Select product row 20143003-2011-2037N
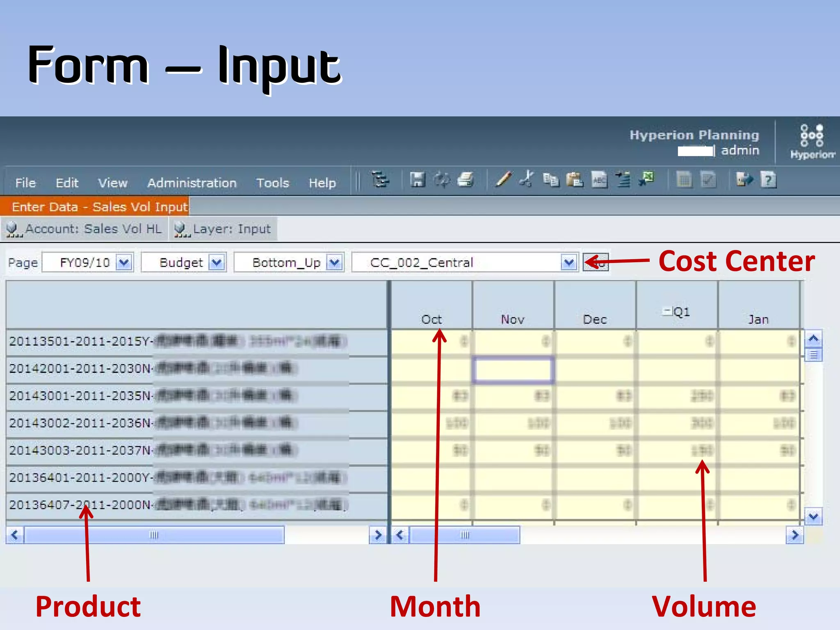Image resolution: width=840 pixels, height=630 pixels. [196, 450]
